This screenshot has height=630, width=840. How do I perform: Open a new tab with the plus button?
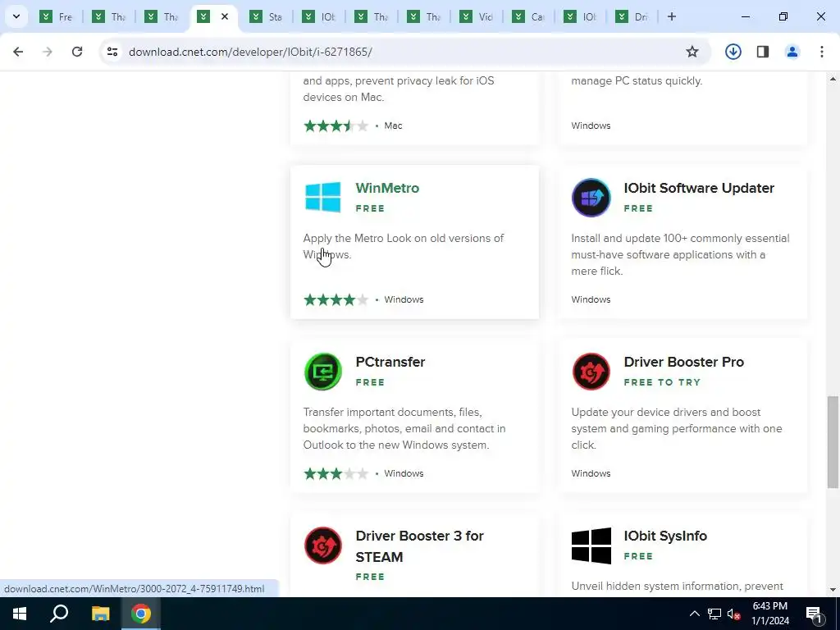pyautogui.click(x=672, y=16)
